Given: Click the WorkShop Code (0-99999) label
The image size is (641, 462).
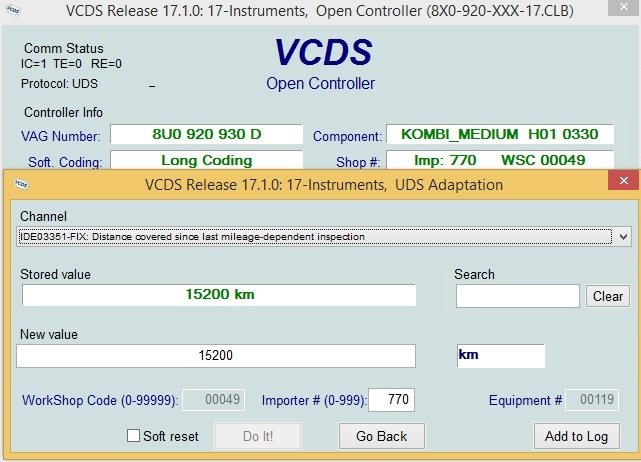Looking at the screenshot, I should (x=100, y=400).
